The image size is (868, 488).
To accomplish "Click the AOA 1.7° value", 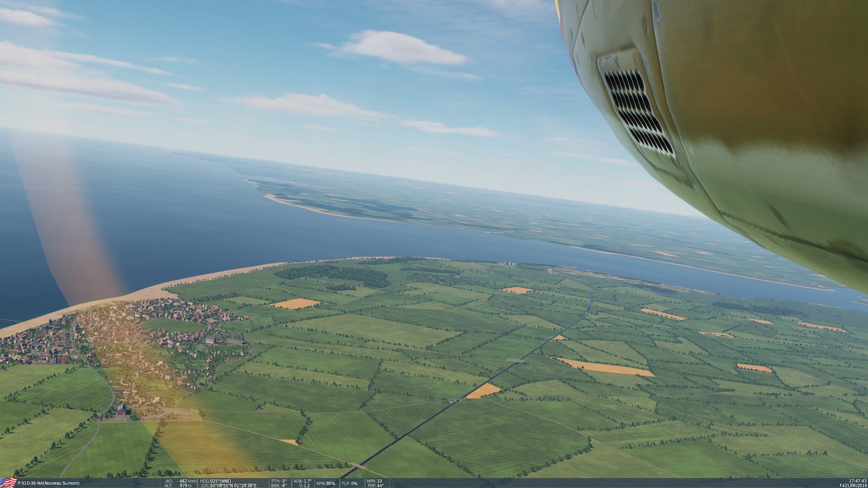I will (302, 481).
